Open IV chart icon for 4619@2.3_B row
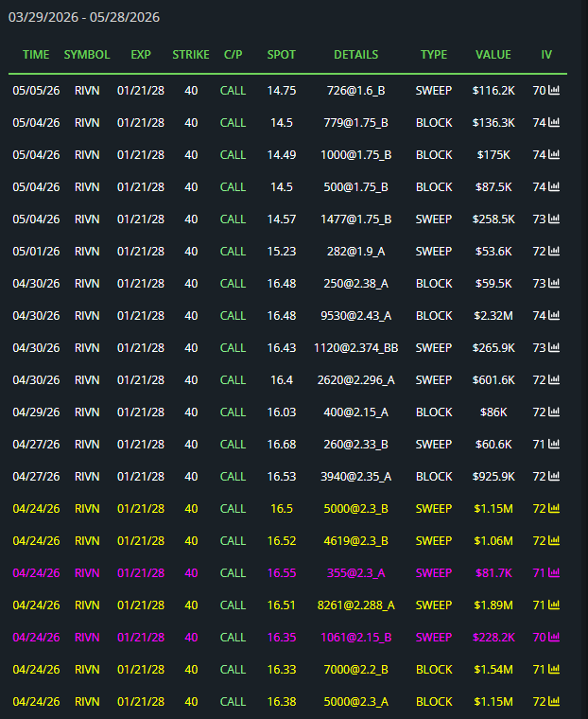The width and height of the screenshot is (588, 719). coord(554,540)
